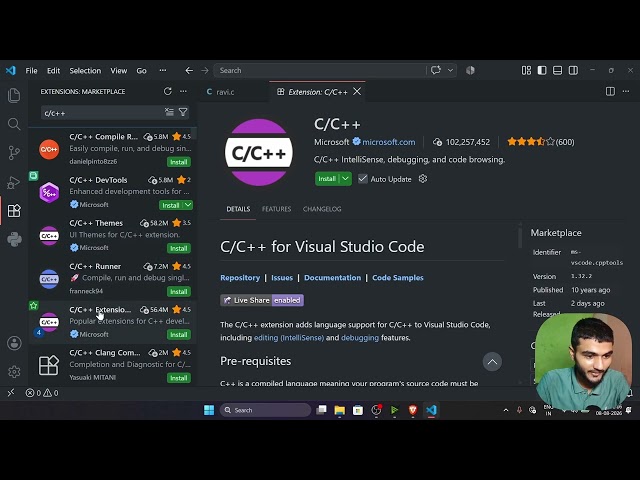Open the Issues link

pos(282,278)
